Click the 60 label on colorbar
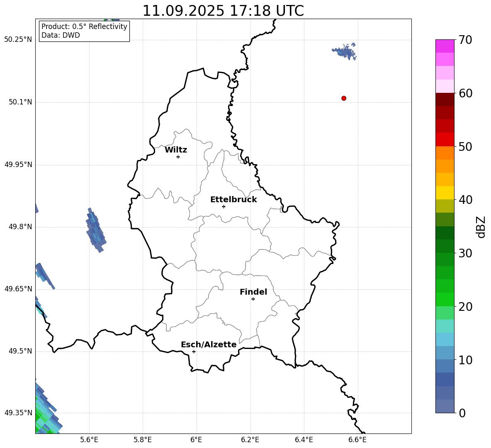This screenshot has height=448, width=491. click(466, 93)
